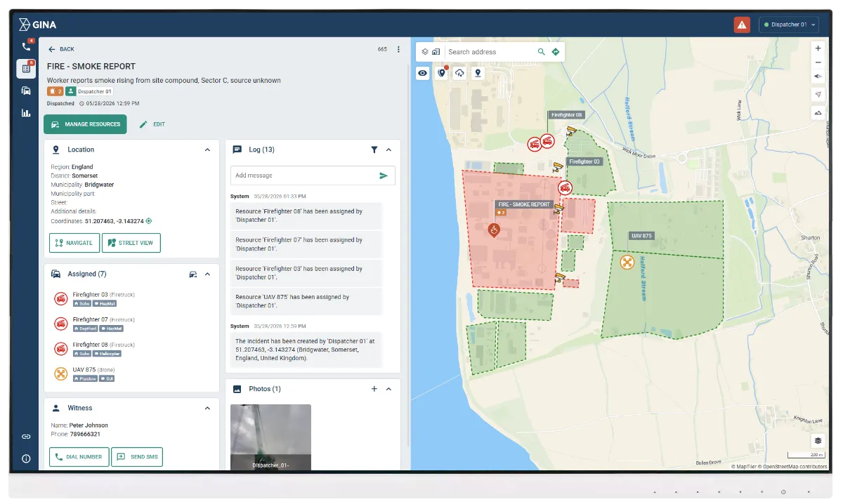The image size is (843, 504).
Task: Click the target icon next to coordinates
Action: tap(149, 221)
